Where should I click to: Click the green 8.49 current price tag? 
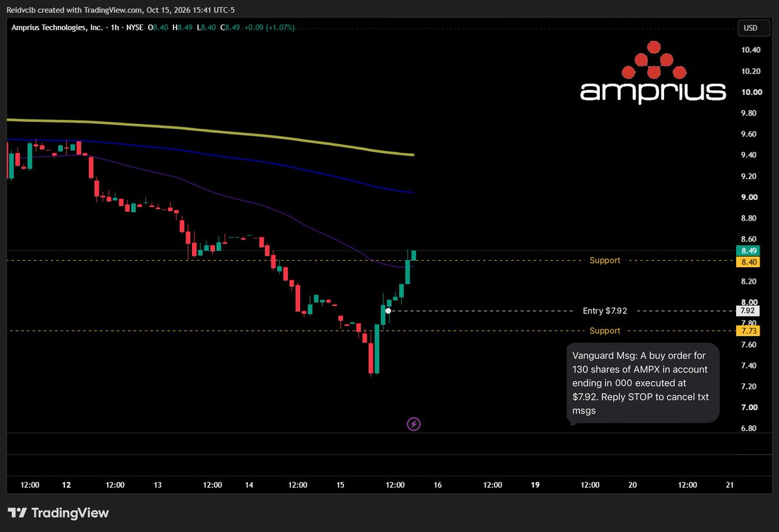(x=747, y=250)
